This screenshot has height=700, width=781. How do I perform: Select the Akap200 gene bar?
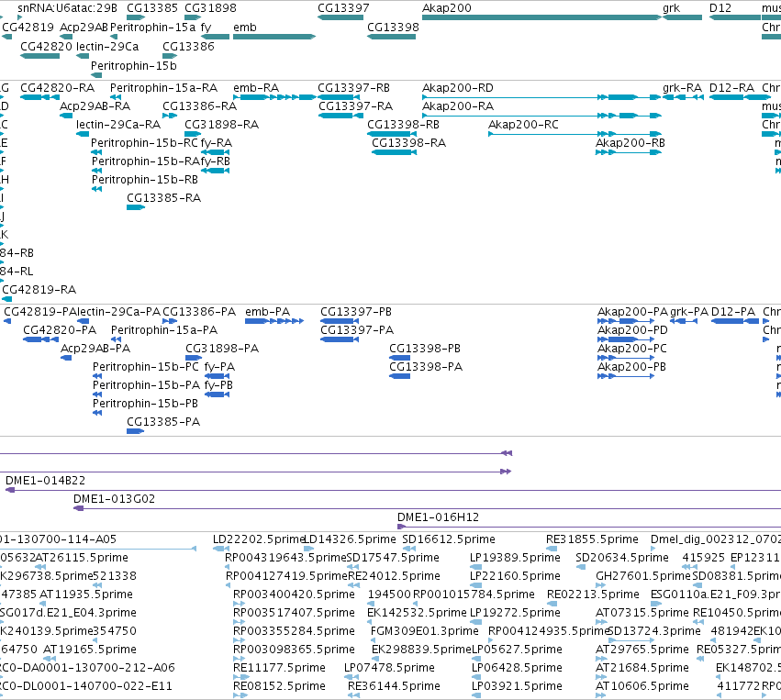(x=541, y=17)
